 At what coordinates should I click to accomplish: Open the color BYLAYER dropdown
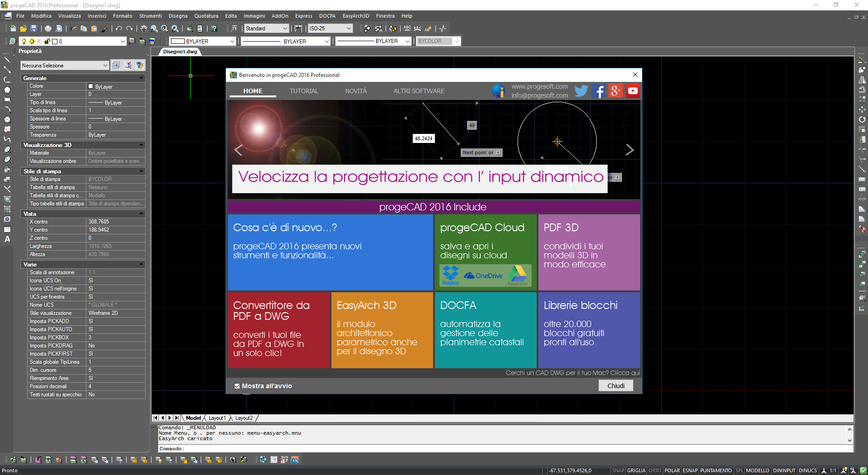203,41
